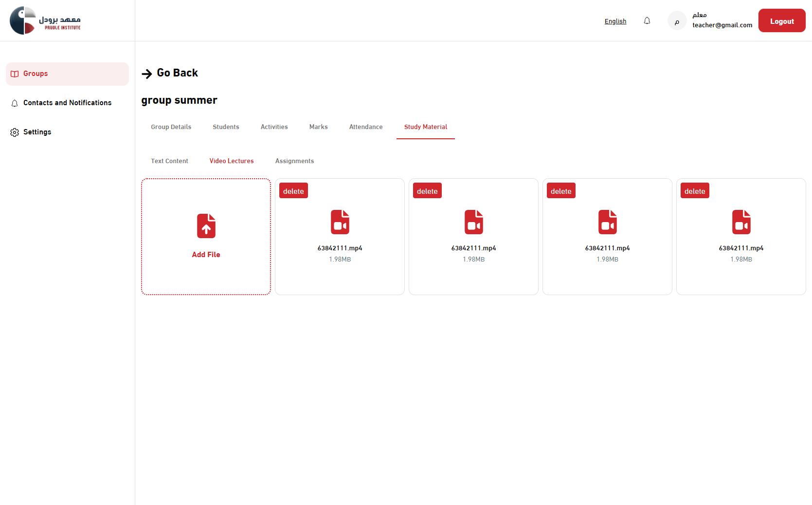
Task: Switch to the Group Details tab
Action: (x=171, y=127)
